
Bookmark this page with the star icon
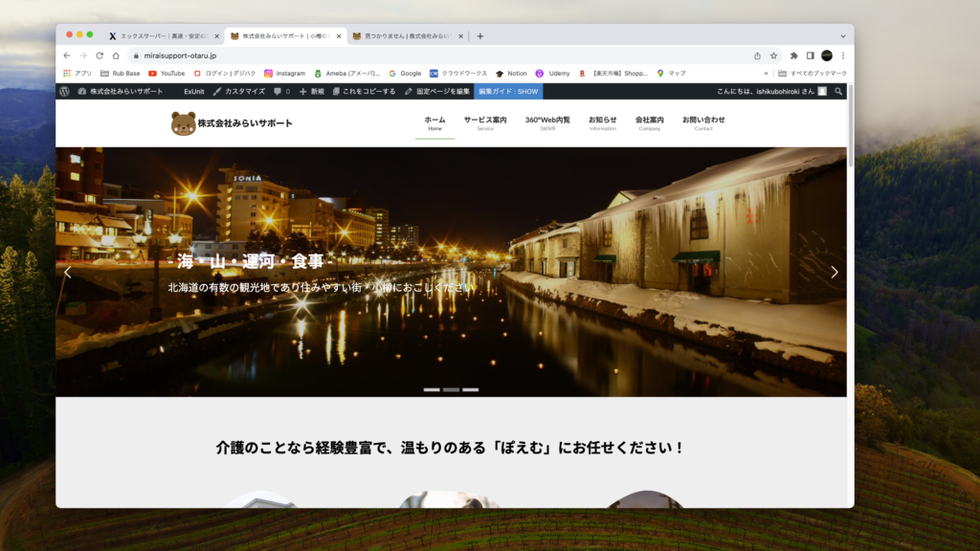773,55
